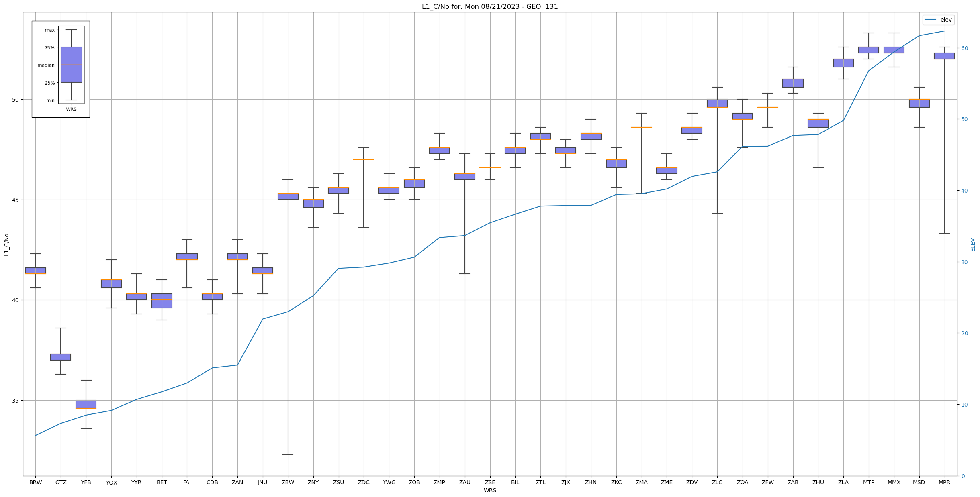Click the MTP box plot

pyautogui.click(x=869, y=50)
